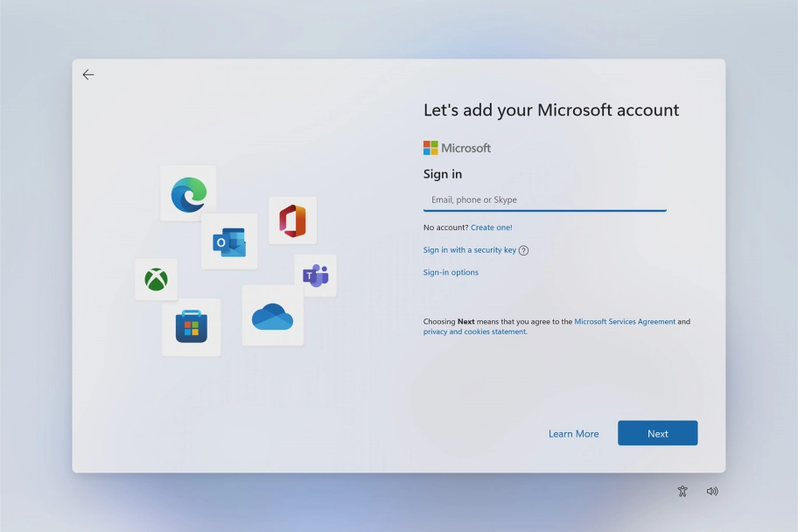Open the security key help question mark
798x532 pixels.
[523, 250]
